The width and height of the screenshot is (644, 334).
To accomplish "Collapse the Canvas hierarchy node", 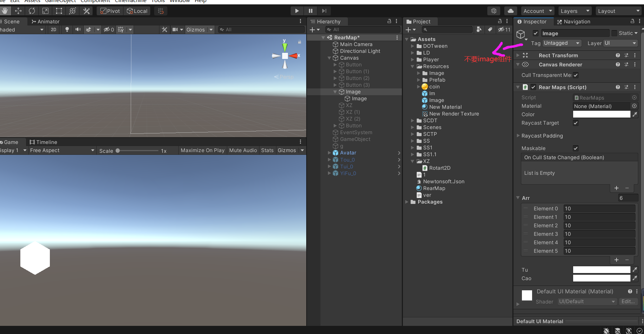I will 329,58.
